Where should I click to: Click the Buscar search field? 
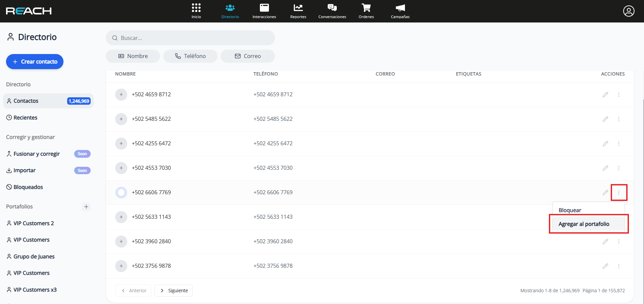click(190, 38)
